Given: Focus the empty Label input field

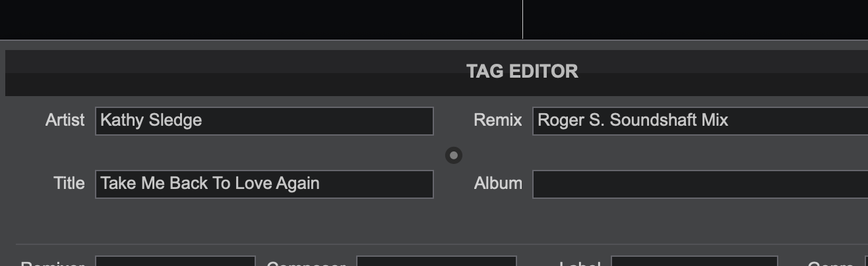Looking at the screenshot, I should pos(695,261).
